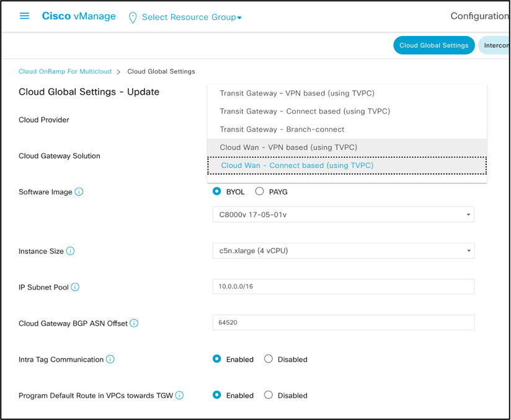Open the Select Resource Group dropdown
This screenshot has height=420, width=511.
point(191,17)
